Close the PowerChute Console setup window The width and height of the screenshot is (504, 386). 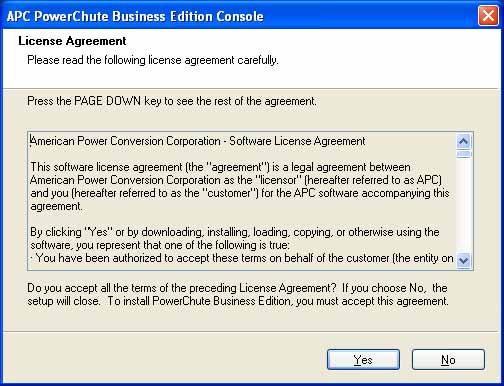click(488, 16)
